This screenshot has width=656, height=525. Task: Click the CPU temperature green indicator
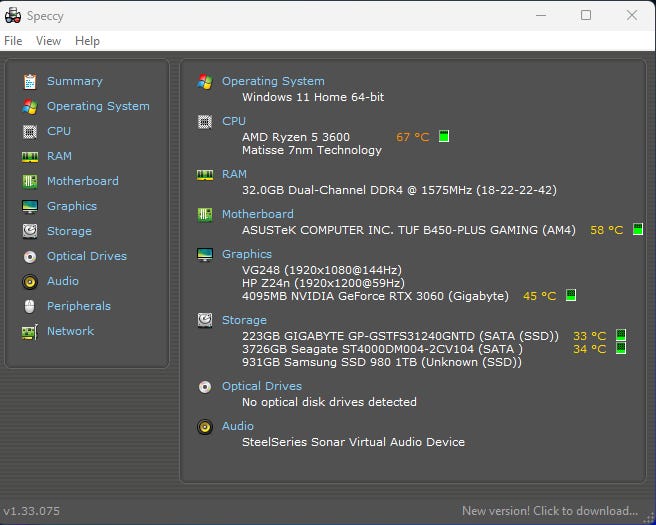444,136
